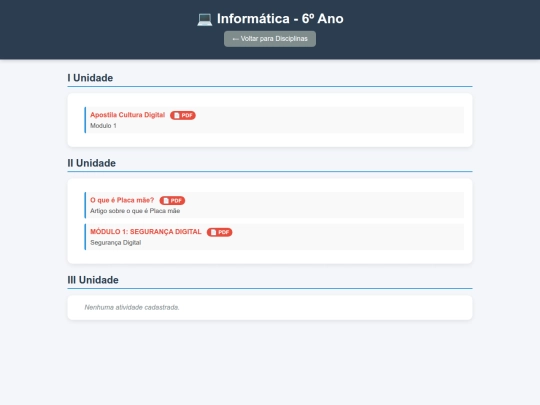Click the III Unidade section heading

click(93, 280)
